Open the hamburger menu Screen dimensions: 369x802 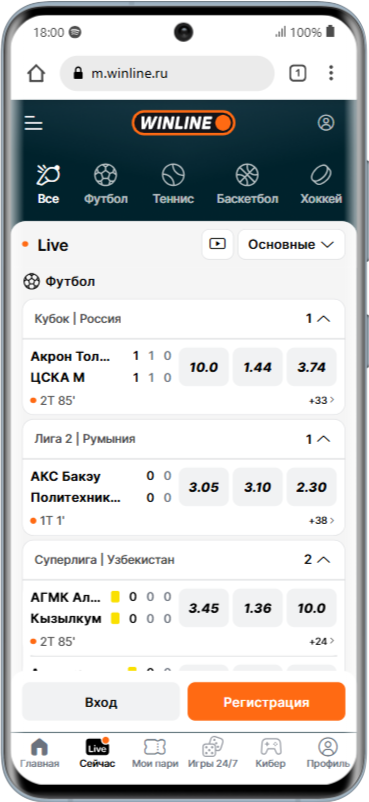(34, 123)
